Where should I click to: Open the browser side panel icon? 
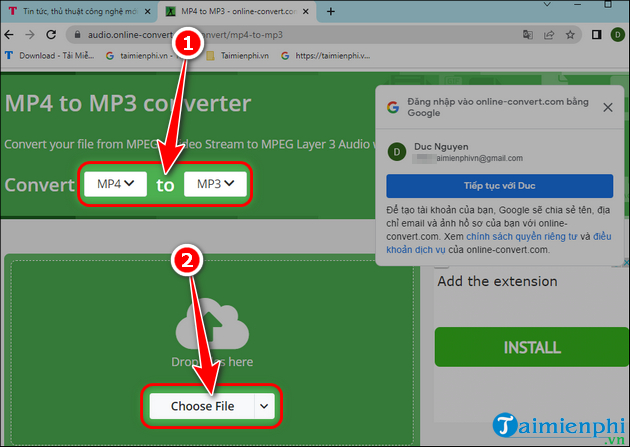tap(597, 35)
